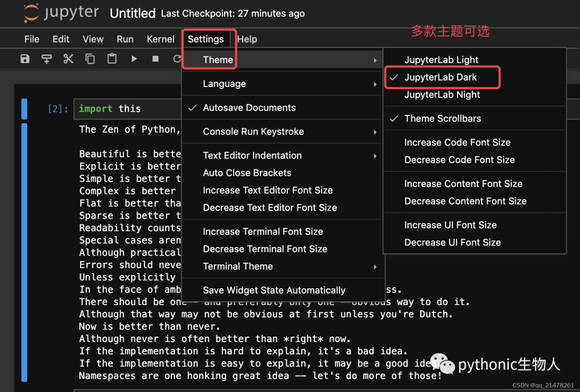Choose Increase Text Editor Font Size
Screen dimensions: 580x392
pos(283,190)
